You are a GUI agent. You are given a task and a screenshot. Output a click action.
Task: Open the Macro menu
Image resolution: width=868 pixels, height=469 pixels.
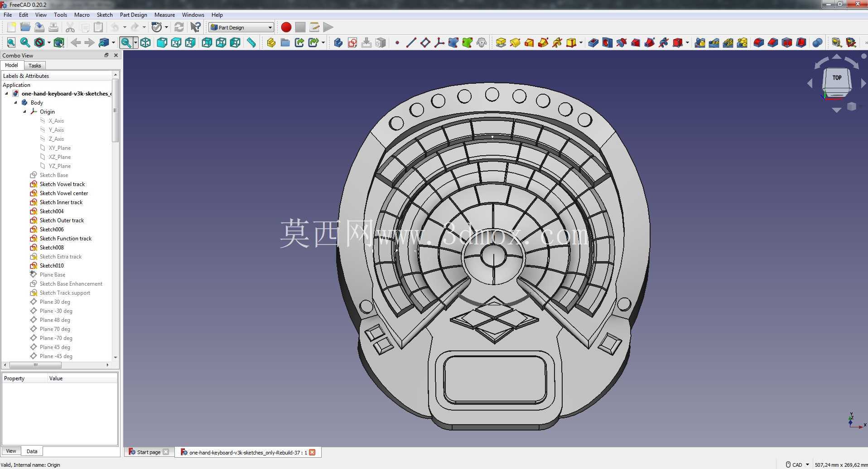point(82,15)
